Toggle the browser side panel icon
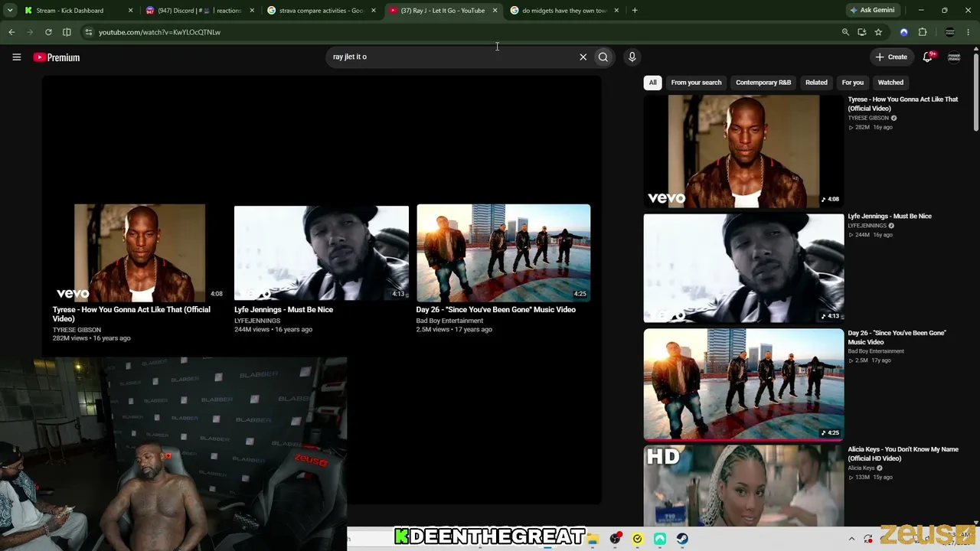This screenshot has height=551, width=980. point(67,32)
